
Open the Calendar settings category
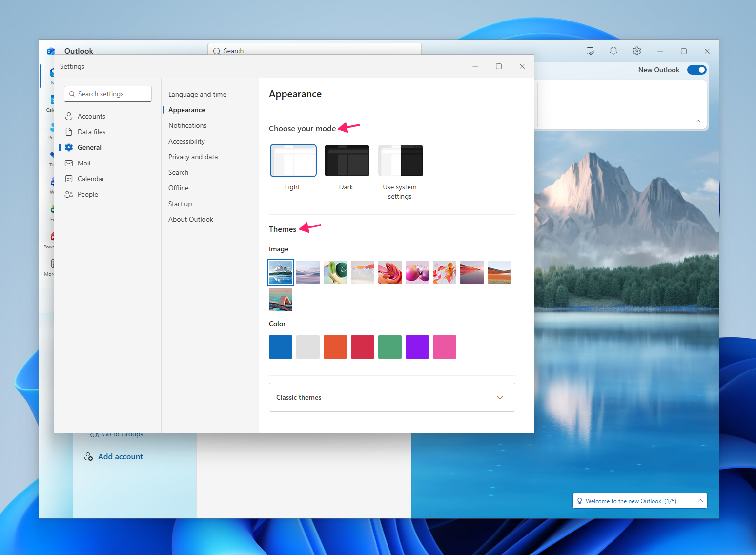[91, 179]
